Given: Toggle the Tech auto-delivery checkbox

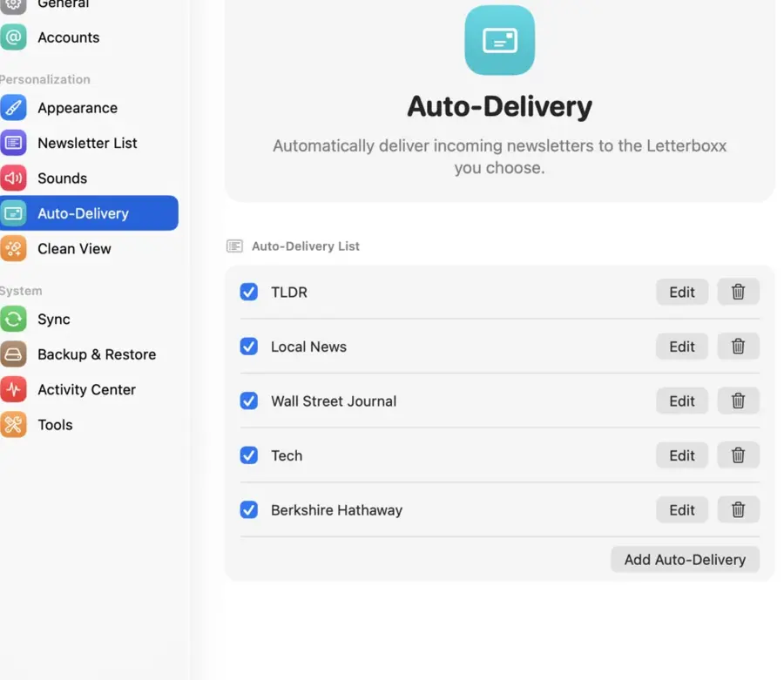Looking at the screenshot, I should coord(248,455).
